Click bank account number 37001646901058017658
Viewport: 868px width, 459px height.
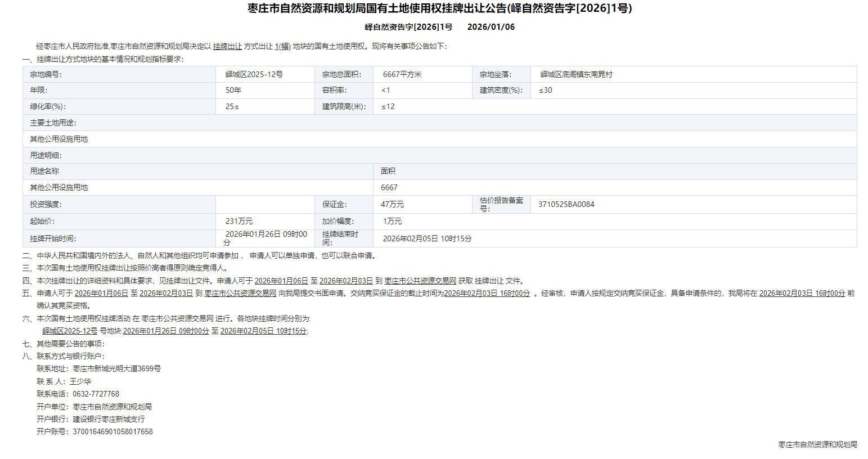pyautogui.click(x=113, y=431)
